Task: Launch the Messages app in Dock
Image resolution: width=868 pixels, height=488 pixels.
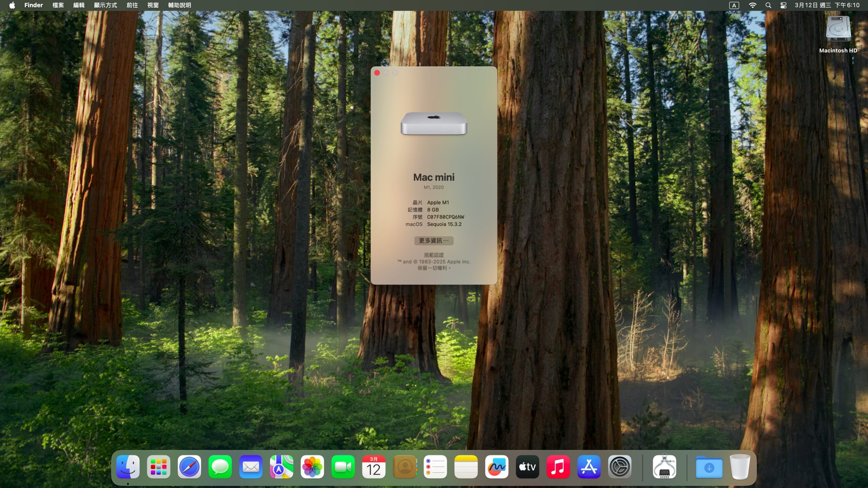Action: point(220,467)
